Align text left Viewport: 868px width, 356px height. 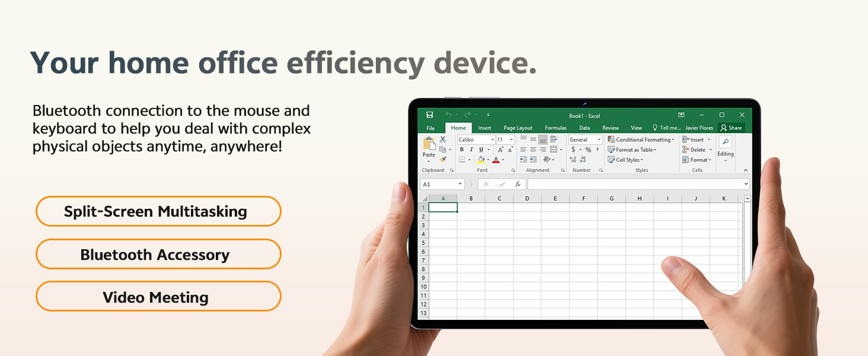click(x=524, y=150)
